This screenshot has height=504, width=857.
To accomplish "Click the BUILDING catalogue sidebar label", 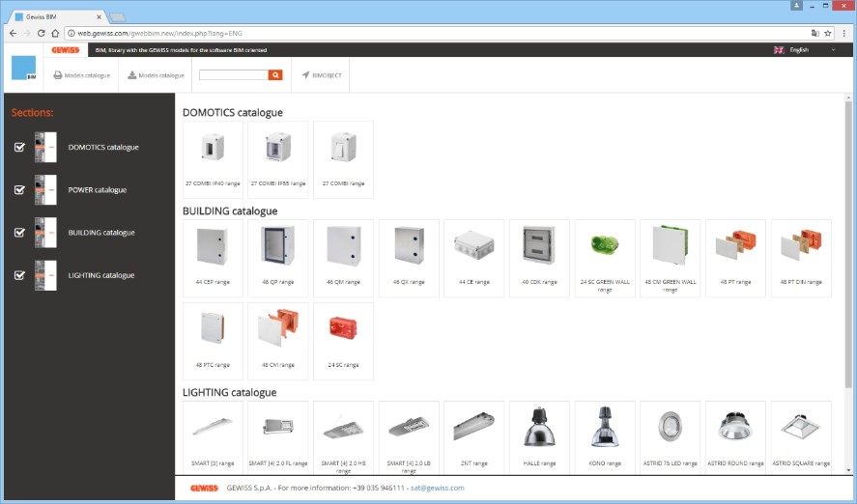I will (101, 232).
